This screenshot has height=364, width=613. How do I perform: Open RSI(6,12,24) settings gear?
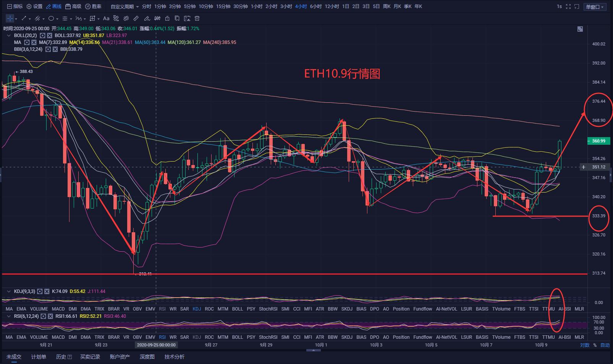(44, 316)
